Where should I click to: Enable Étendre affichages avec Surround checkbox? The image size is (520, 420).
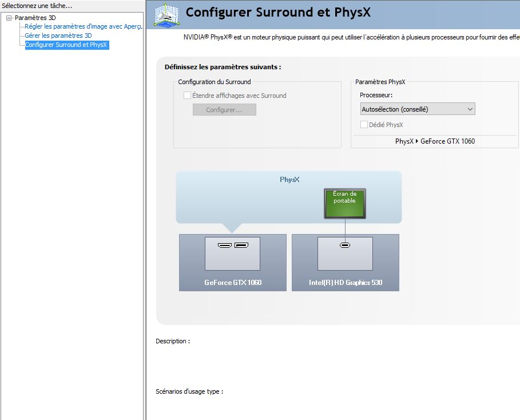[188, 95]
